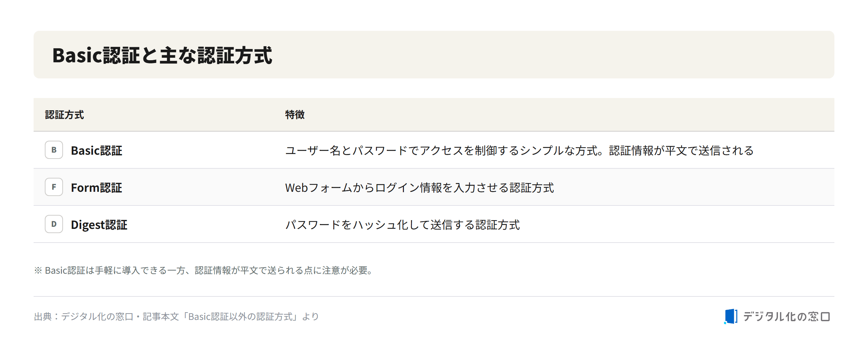Select the Basic認証 row label
This screenshot has height=357, width=868.
pos(97,150)
